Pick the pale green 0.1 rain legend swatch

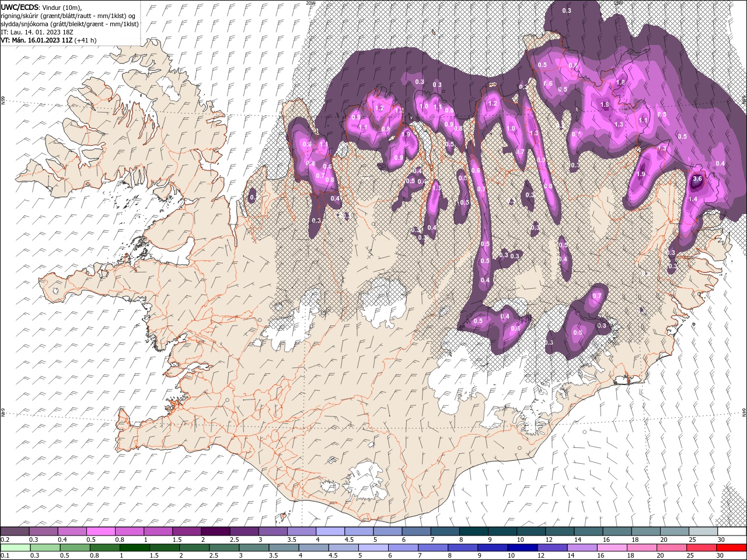(x=15, y=547)
